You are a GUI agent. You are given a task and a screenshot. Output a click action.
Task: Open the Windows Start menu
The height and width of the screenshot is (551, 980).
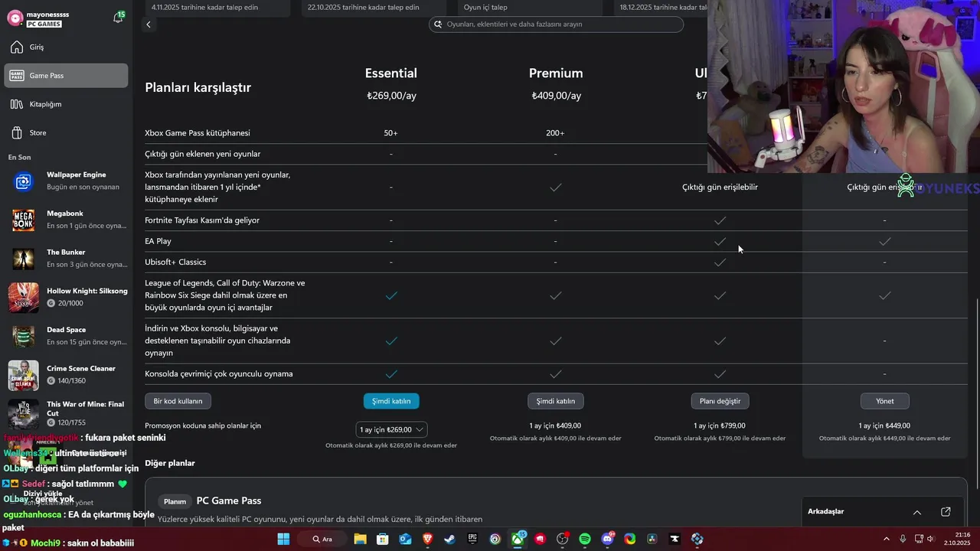283,539
